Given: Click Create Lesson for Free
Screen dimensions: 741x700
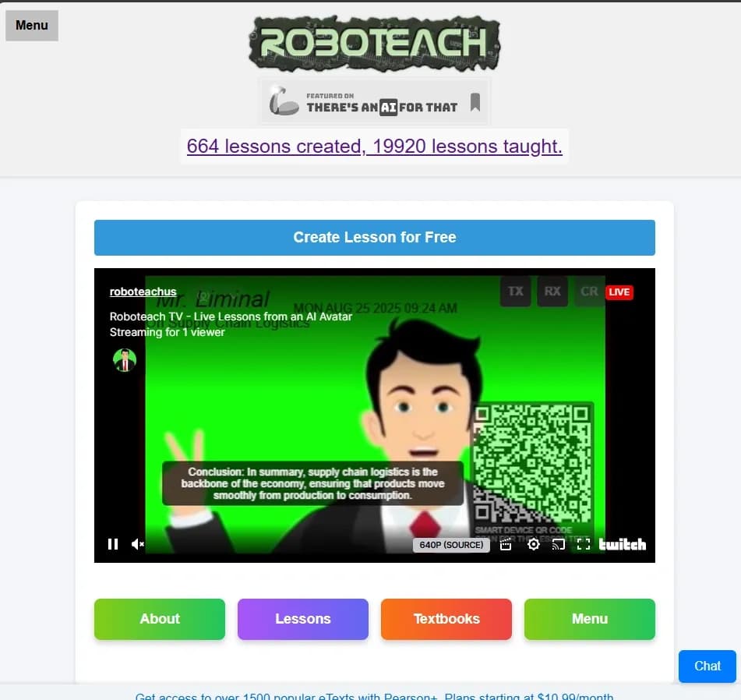Looking at the screenshot, I should (374, 237).
